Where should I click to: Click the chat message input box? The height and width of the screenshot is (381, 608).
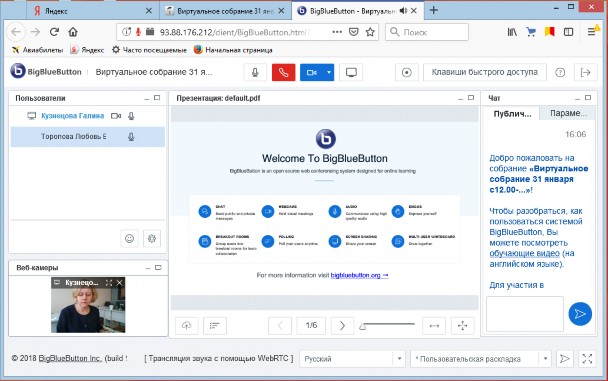pos(525,314)
